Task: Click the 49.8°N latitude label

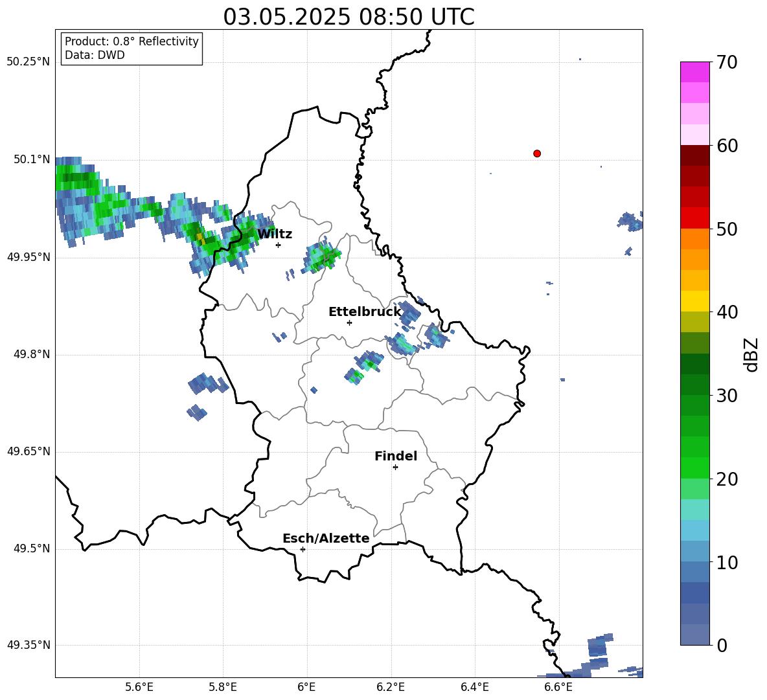Action: tap(31, 354)
